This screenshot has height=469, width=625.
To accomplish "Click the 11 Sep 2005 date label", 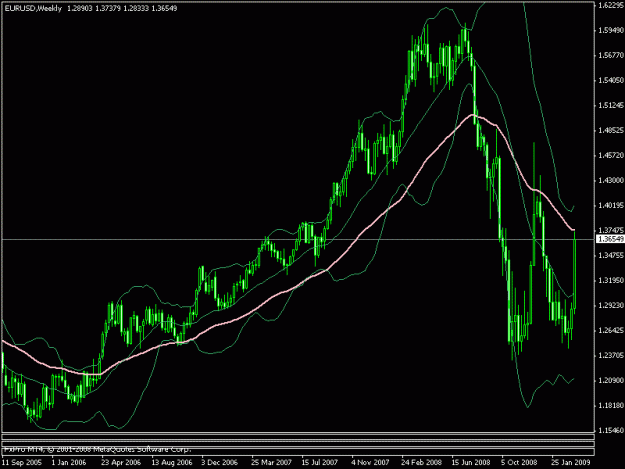I will pyautogui.click(x=22, y=463).
